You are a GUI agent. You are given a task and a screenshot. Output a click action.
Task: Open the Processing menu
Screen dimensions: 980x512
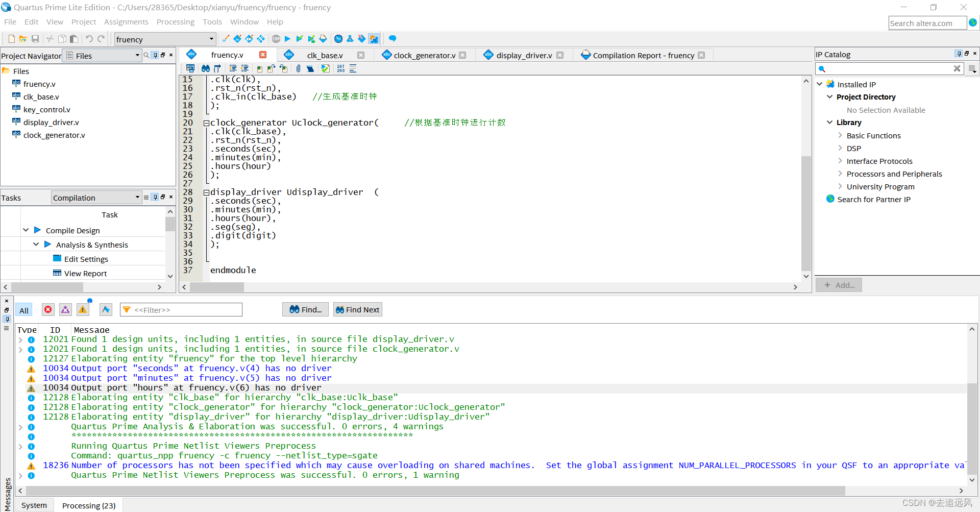pyautogui.click(x=176, y=22)
